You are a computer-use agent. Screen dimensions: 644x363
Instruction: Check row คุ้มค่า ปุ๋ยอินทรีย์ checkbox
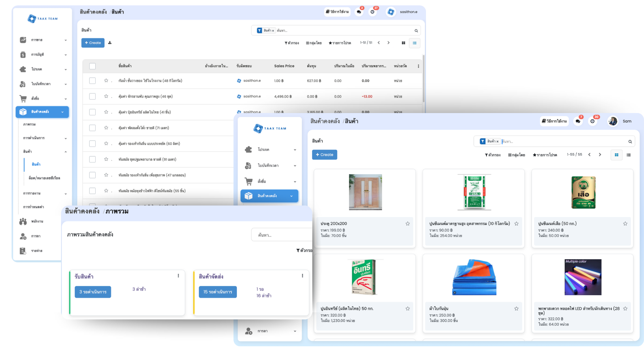point(93,112)
